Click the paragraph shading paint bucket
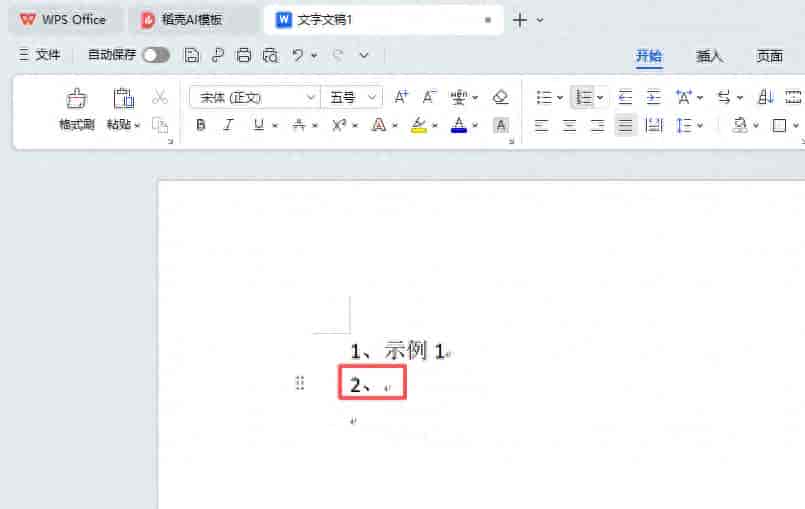 pos(740,125)
